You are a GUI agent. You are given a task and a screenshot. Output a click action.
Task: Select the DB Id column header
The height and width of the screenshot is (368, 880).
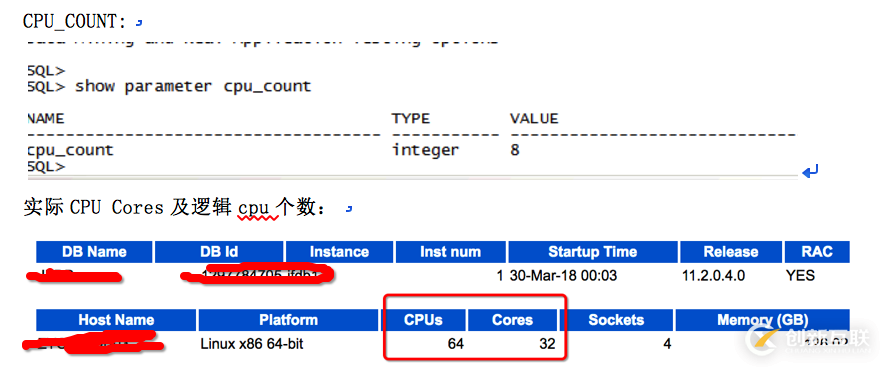point(219,252)
